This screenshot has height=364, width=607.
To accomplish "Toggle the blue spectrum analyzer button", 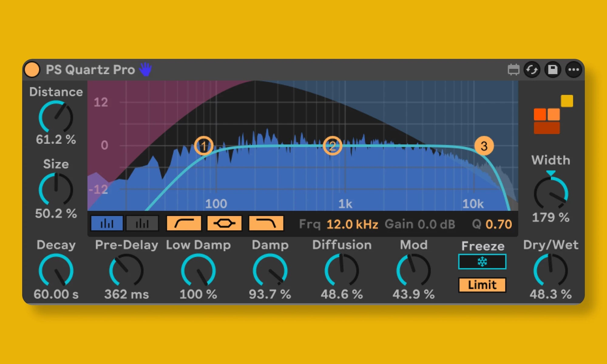I will [107, 224].
